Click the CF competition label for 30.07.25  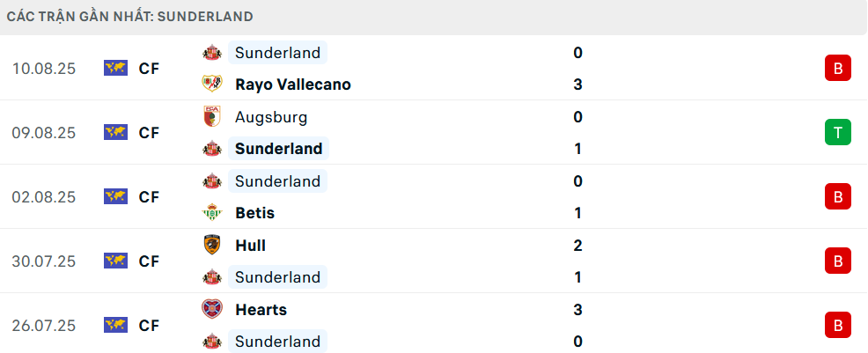pos(149,261)
